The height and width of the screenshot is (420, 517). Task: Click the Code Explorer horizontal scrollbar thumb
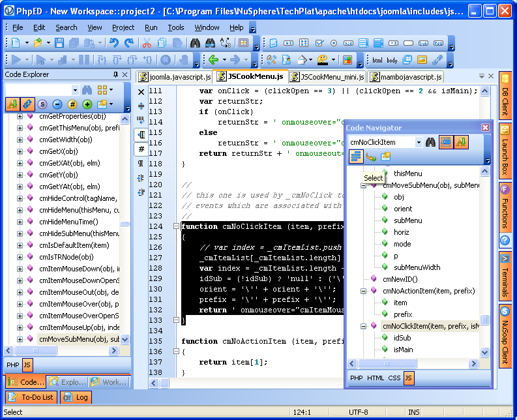click(x=35, y=350)
